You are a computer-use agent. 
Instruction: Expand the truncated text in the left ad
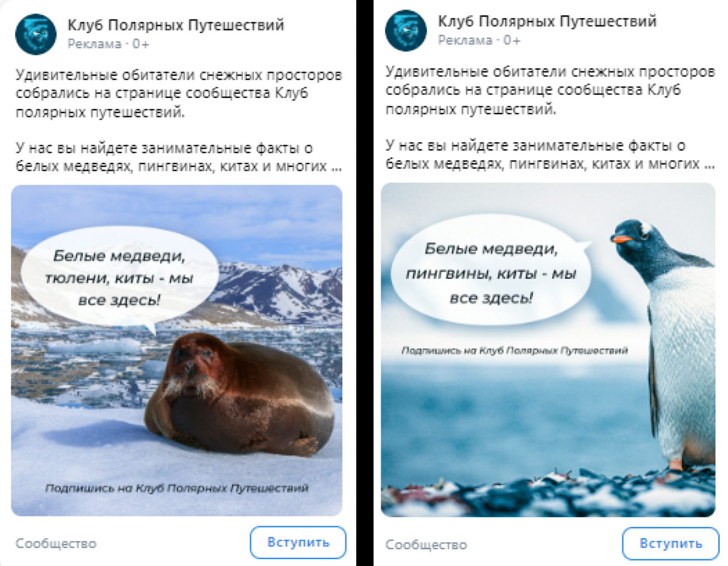tap(336, 167)
